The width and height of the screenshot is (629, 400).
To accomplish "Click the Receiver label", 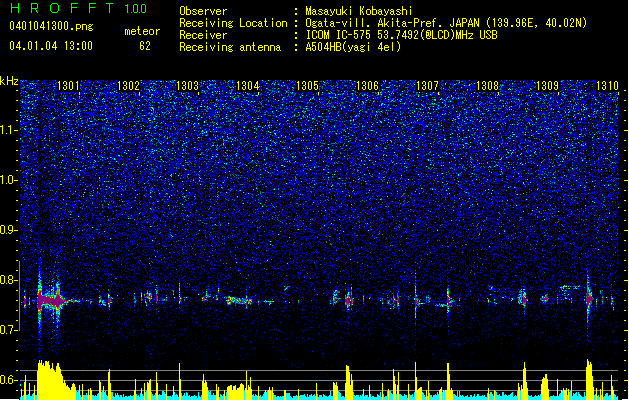I will pos(203,35).
